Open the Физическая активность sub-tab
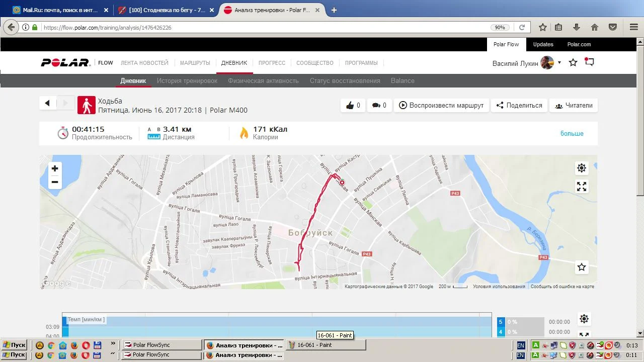Image resolution: width=644 pixels, height=362 pixels. coord(263,80)
